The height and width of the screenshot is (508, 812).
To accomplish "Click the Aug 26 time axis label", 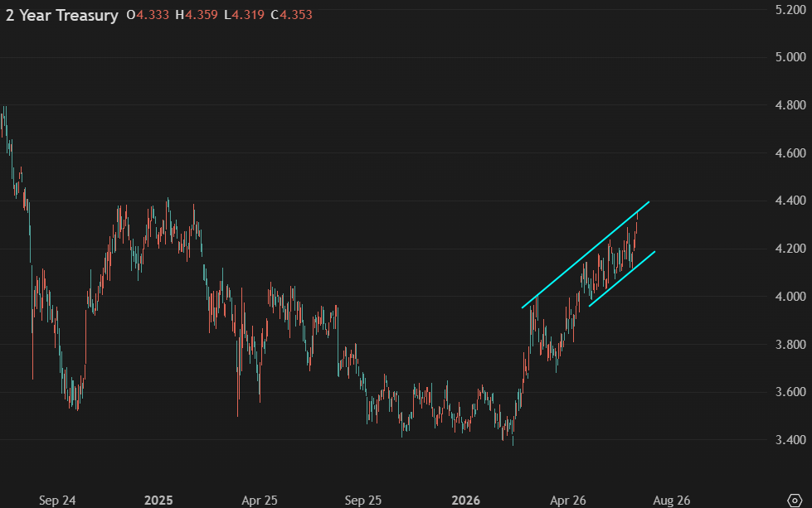I will coord(672,501).
